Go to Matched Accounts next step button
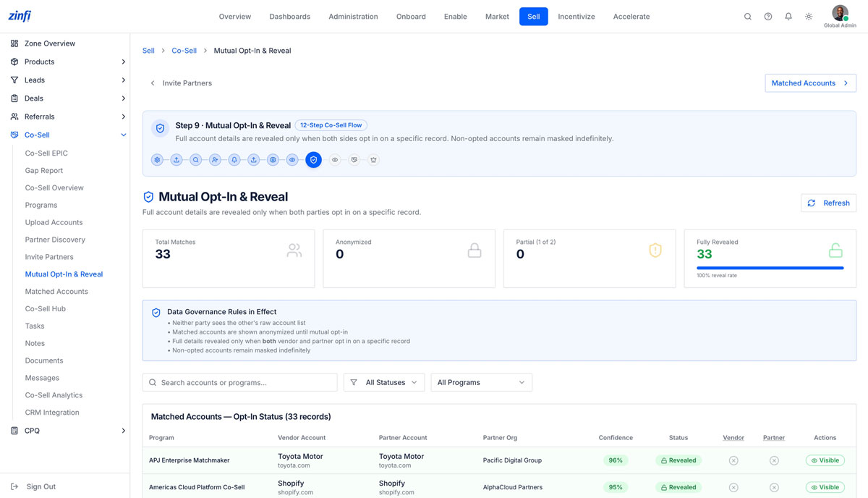868x498 pixels. [811, 83]
